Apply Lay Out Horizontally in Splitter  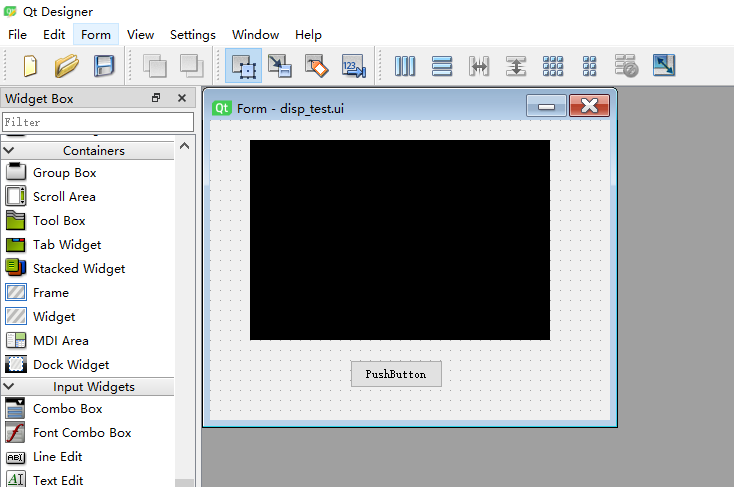pyautogui.click(x=479, y=66)
